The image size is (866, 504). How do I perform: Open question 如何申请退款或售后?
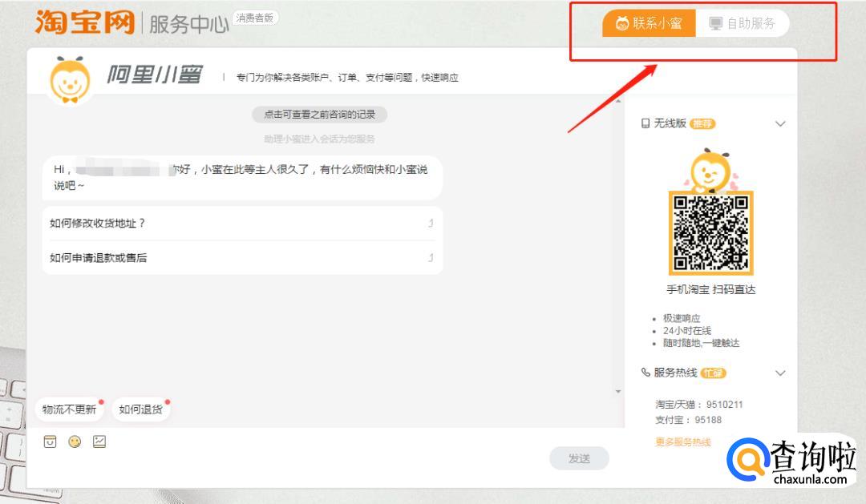point(242,258)
